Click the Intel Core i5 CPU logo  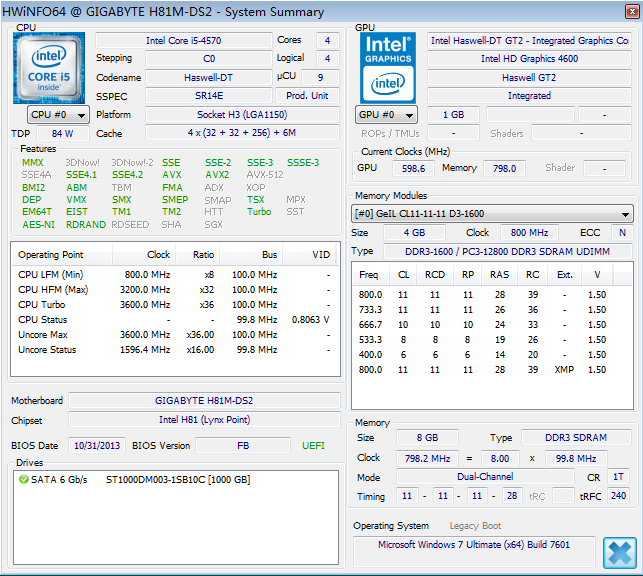click(x=49, y=68)
